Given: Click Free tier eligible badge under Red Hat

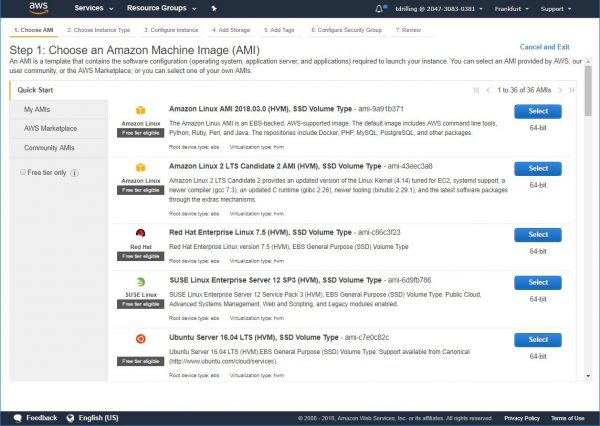Looking at the screenshot, I should coord(140,256).
